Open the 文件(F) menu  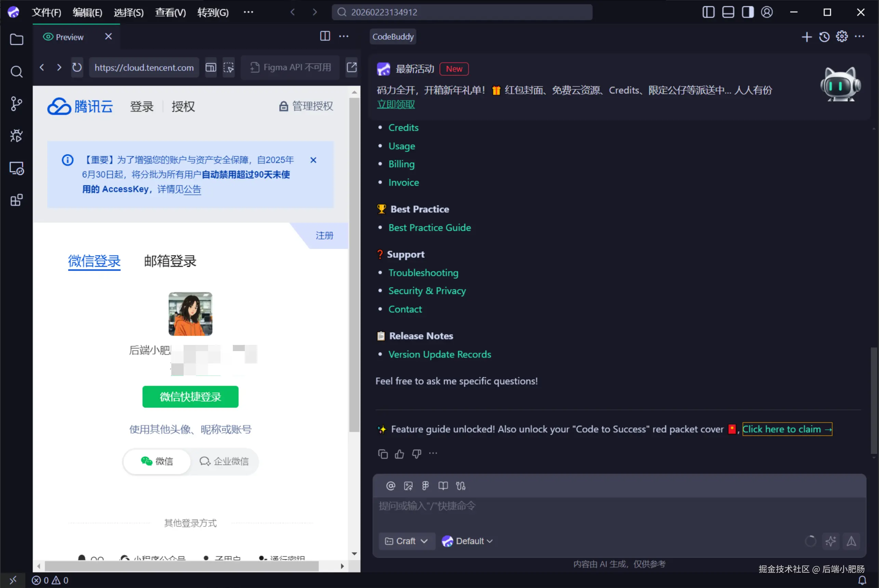[46, 12]
